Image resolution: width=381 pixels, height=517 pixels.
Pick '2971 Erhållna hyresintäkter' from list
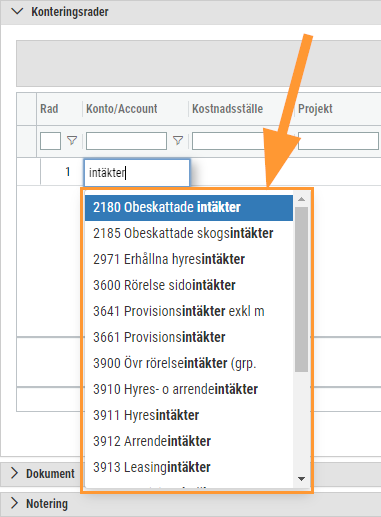coord(189,259)
